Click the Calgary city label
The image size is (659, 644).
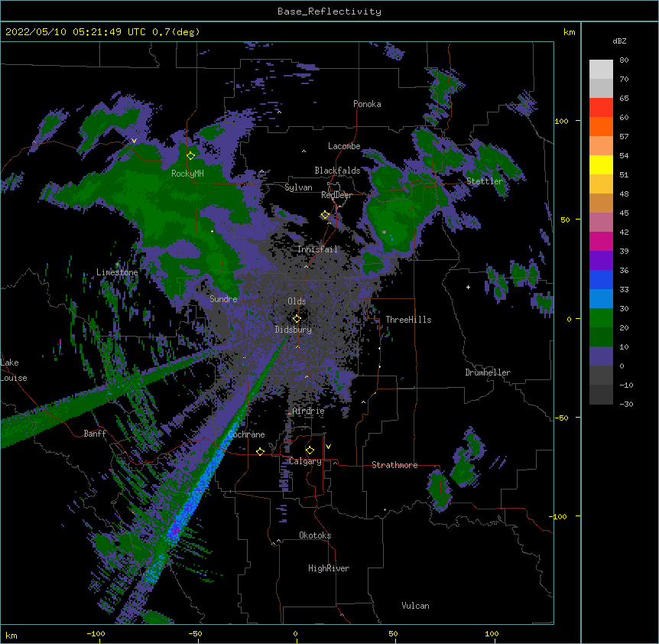point(305,461)
